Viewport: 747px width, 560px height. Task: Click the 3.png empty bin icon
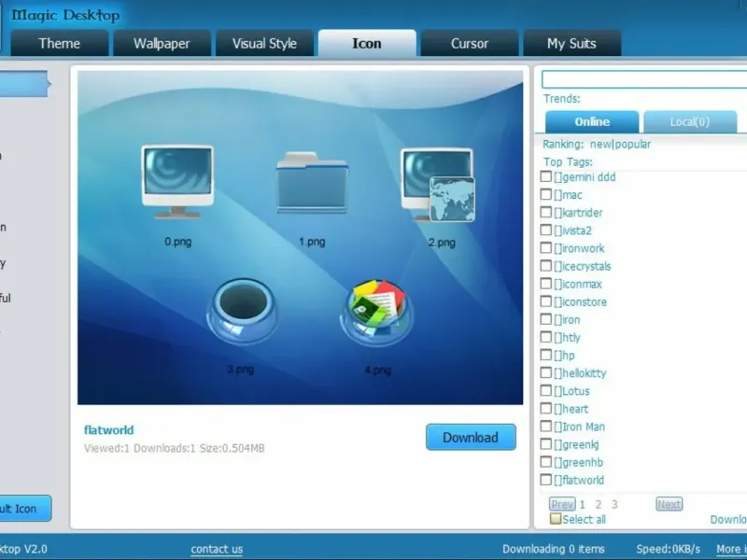point(242,311)
